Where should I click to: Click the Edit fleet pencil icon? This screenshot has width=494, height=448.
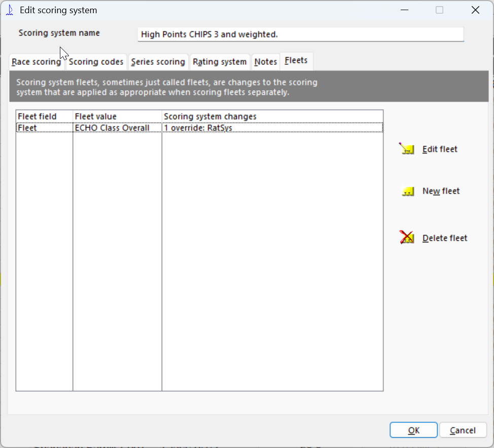click(407, 149)
